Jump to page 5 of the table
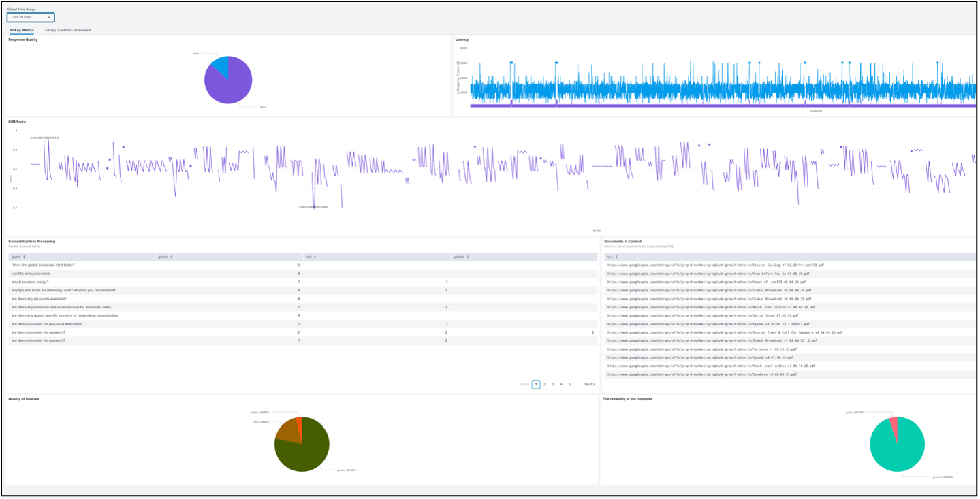The width and height of the screenshot is (980, 499). pyautogui.click(x=570, y=384)
